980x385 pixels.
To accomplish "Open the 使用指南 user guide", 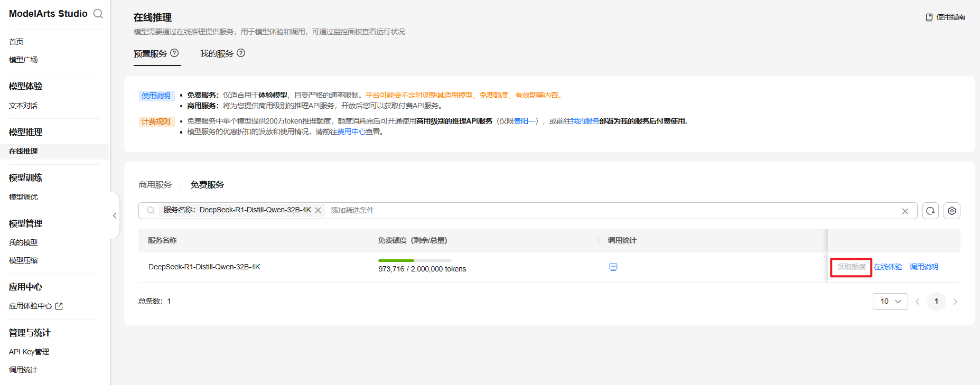I will pyautogui.click(x=946, y=17).
